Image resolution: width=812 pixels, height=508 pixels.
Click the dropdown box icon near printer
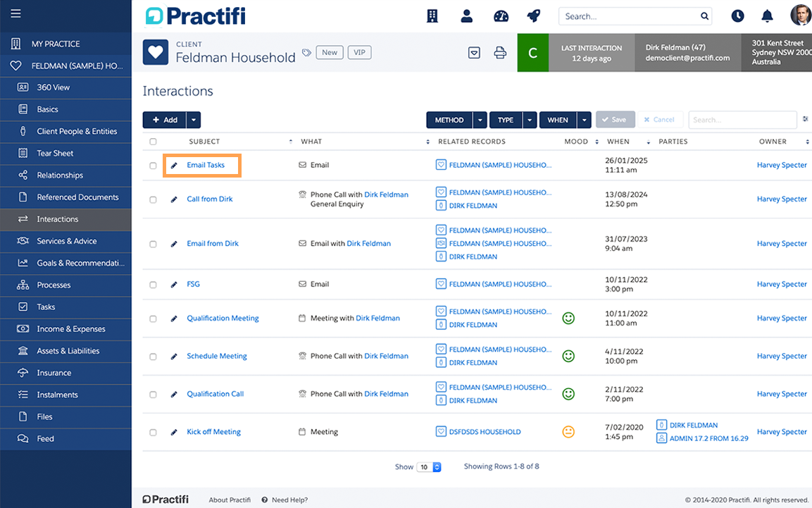click(474, 52)
